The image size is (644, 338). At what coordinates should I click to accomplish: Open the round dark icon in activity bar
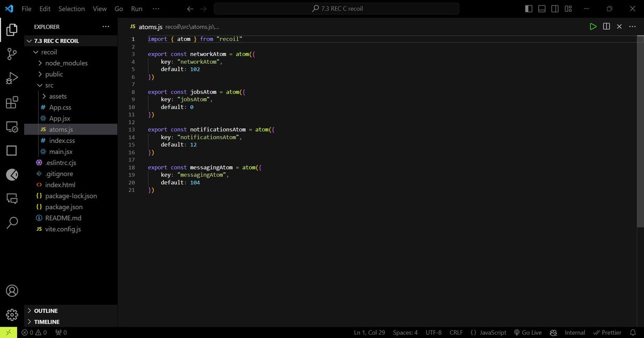[12, 174]
